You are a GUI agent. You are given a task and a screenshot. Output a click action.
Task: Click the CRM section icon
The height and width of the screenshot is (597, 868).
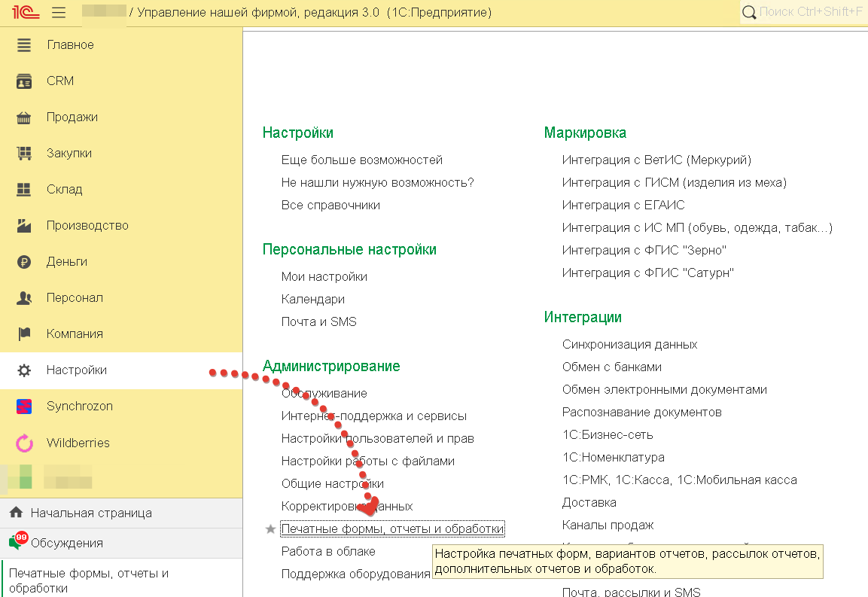coord(24,81)
